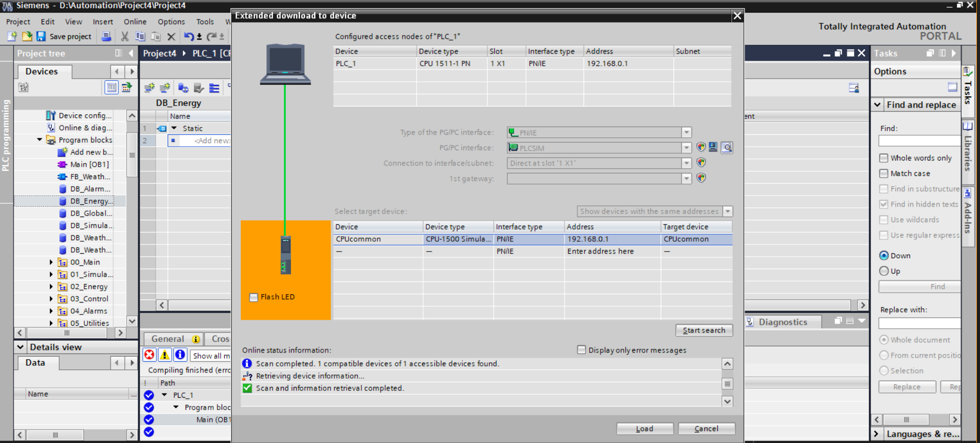Click the Redo arrow icon

211,36
